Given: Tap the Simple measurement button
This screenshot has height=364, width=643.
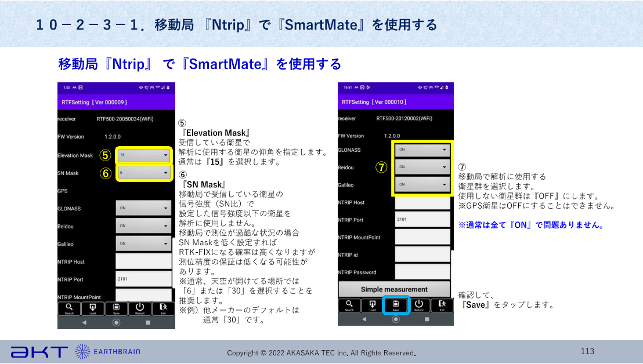Looking at the screenshot, I should 394,289.
